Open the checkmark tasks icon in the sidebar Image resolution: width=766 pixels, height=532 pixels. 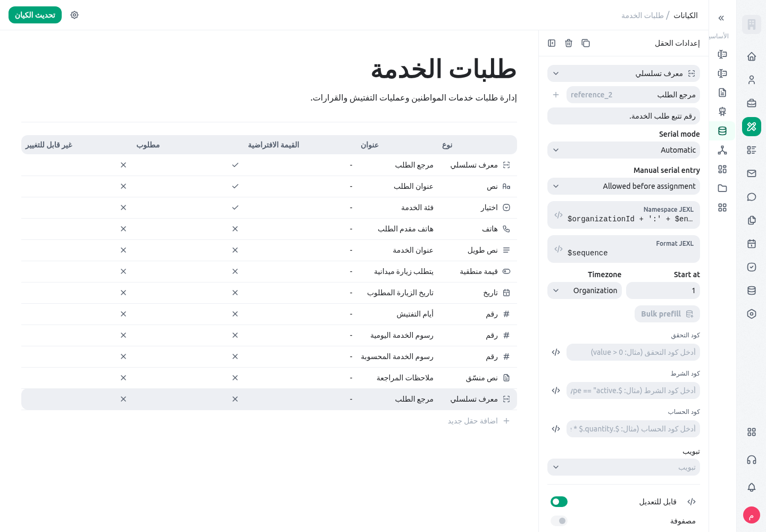752,267
